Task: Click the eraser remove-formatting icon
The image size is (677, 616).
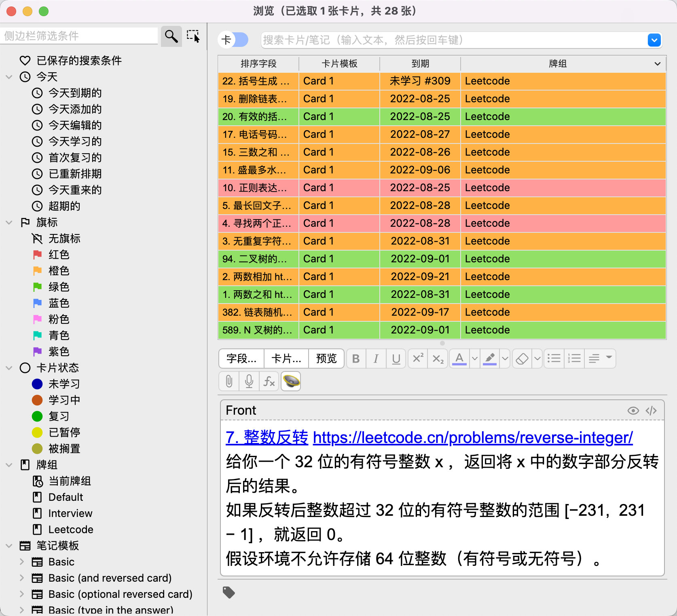Action: [522, 359]
